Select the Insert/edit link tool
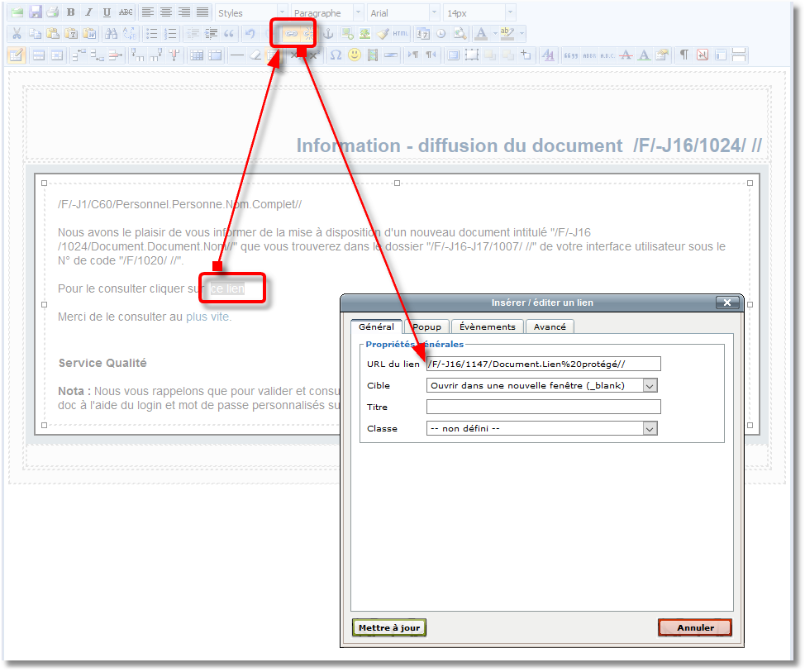 coord(291,33)
